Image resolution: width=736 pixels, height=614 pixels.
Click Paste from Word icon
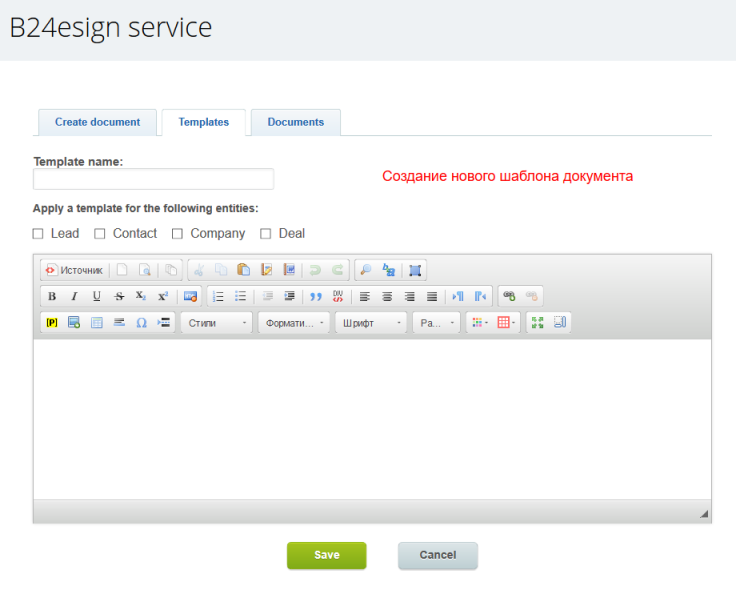click(289, 270)
